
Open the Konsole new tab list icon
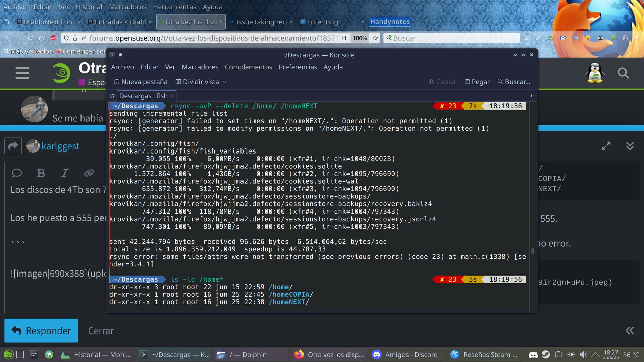(x=113, y=96)
